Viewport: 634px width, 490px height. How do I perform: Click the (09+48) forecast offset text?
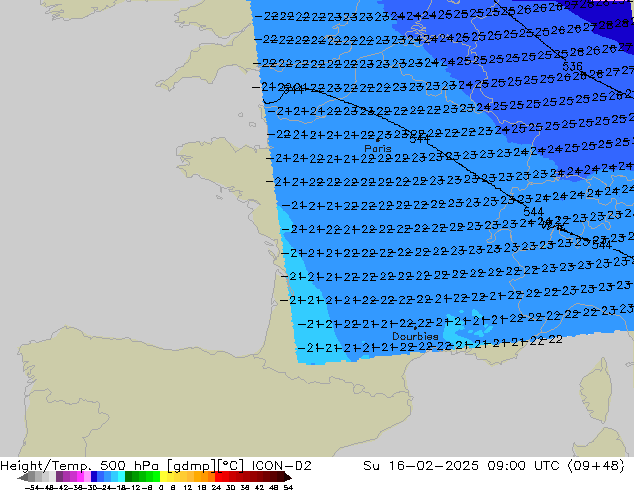(597, 466)
